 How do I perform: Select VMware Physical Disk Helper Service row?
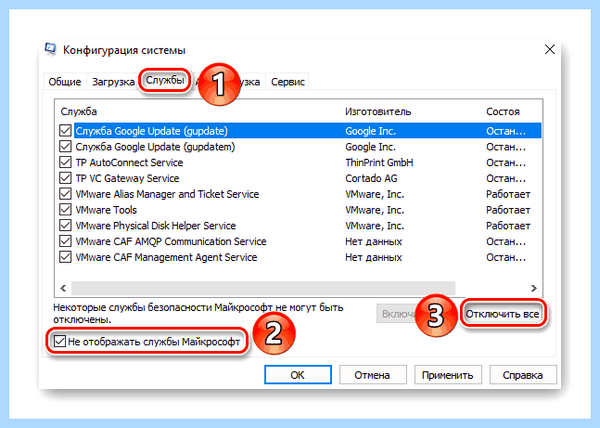point(300,225)
